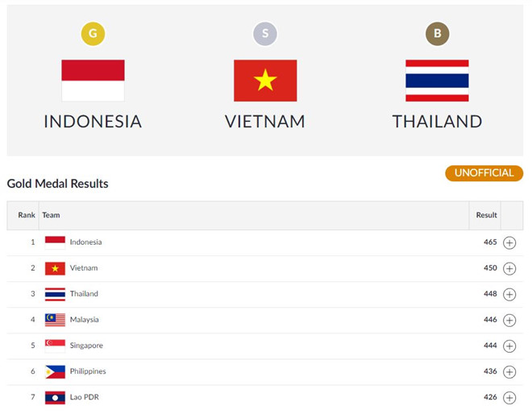Click the Lao PDR team name
This screenshot has width=532, height=414.
tap(84, 397)
